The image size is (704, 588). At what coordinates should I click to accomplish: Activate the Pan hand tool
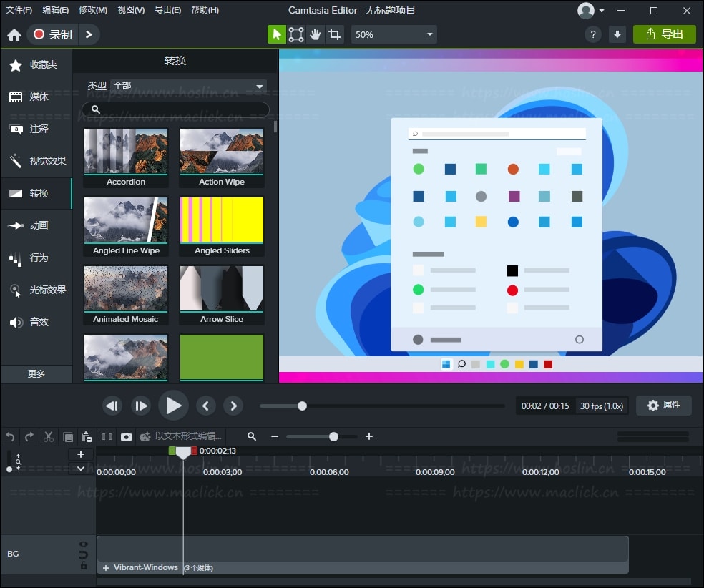pyautogui.click(x=316, y=34)
